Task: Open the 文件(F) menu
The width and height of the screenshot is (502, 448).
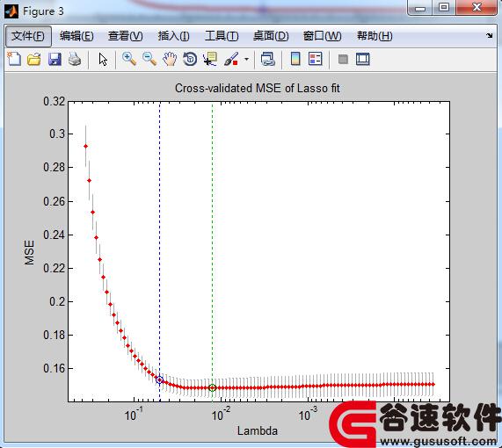Action: (x=28, y=36)
